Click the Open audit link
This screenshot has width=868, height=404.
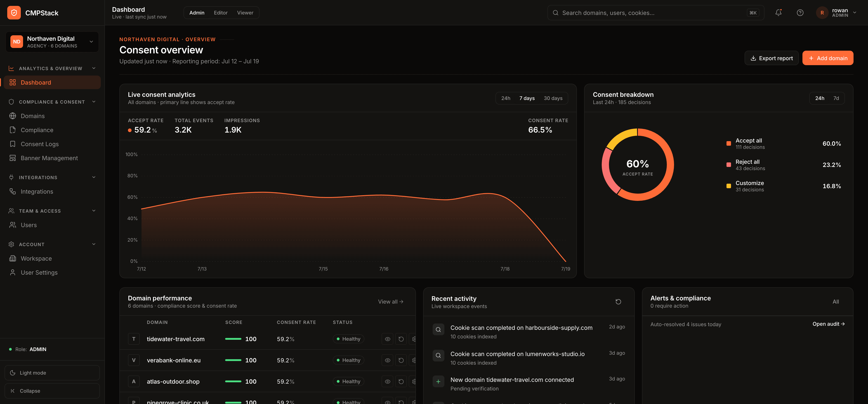coord(828,324)
